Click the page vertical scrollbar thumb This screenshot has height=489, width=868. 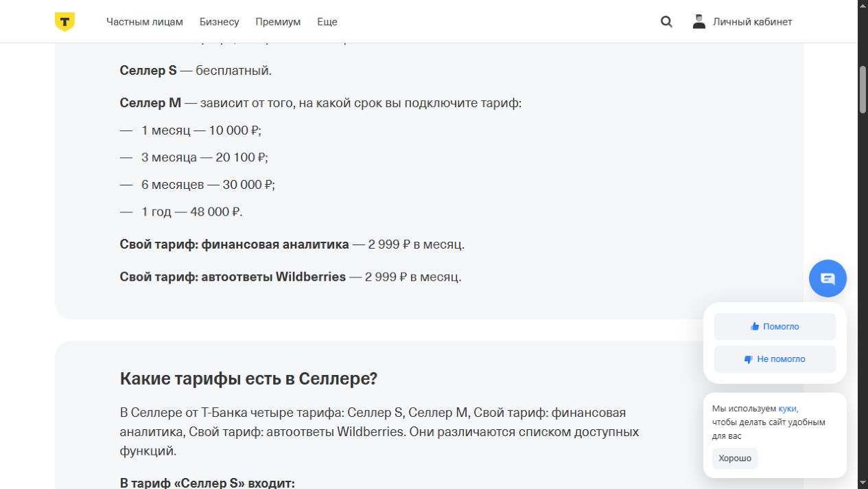tap(863, 89)
